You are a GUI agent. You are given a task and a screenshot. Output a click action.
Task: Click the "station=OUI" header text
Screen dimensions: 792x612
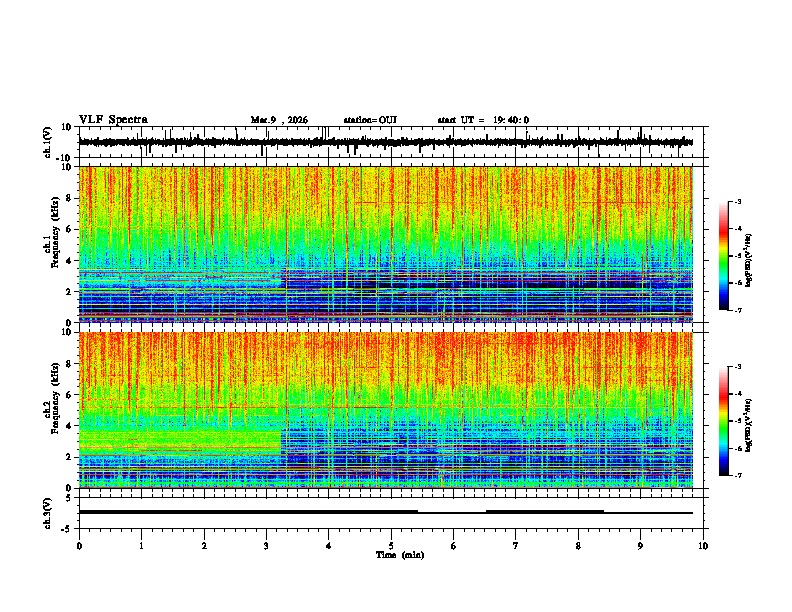[370, 120]
